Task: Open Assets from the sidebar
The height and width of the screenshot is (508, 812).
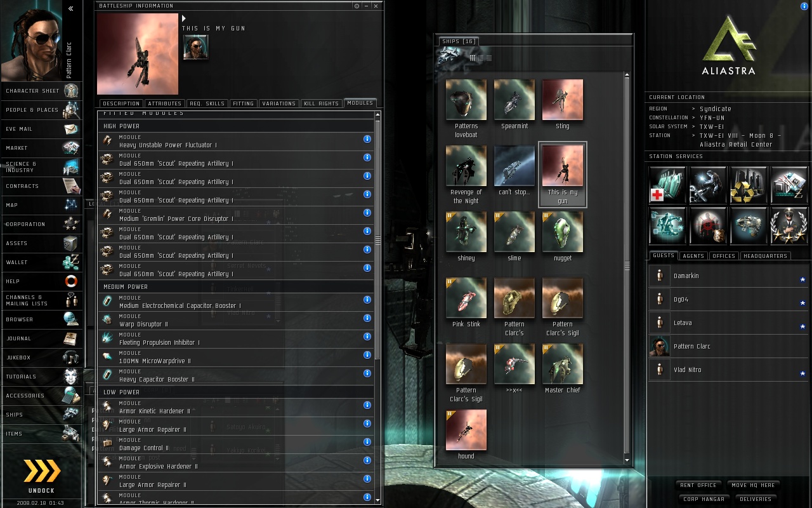Action: click(x=41, y=243)
